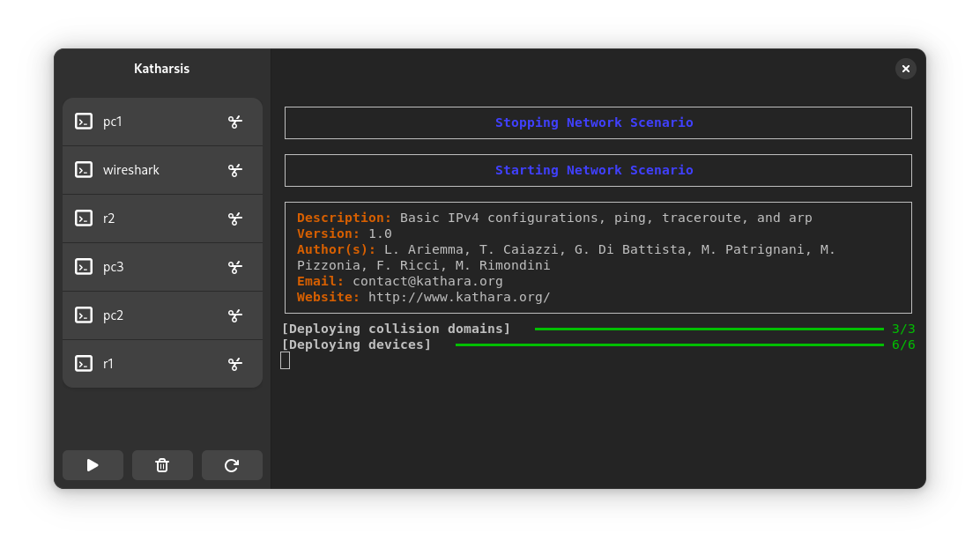Image resolution: width=980 pixels, height=548 pixels.
Task: Open the terminal icon for r1
Action: click(84, 364)
